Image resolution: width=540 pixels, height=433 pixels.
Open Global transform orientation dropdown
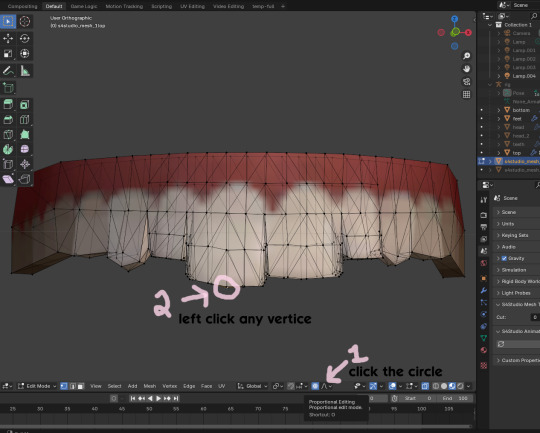[252, 386]
